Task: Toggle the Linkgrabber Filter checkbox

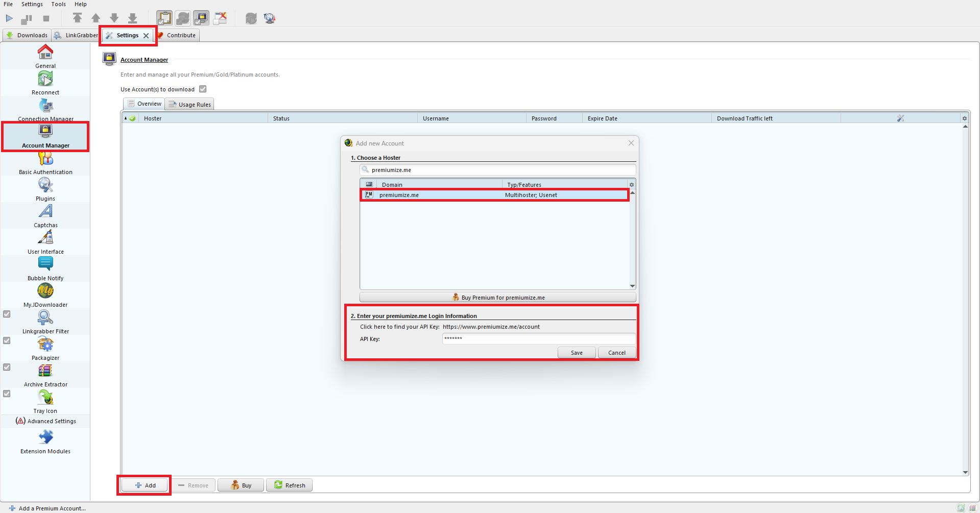Action: [x=7, y=314]
